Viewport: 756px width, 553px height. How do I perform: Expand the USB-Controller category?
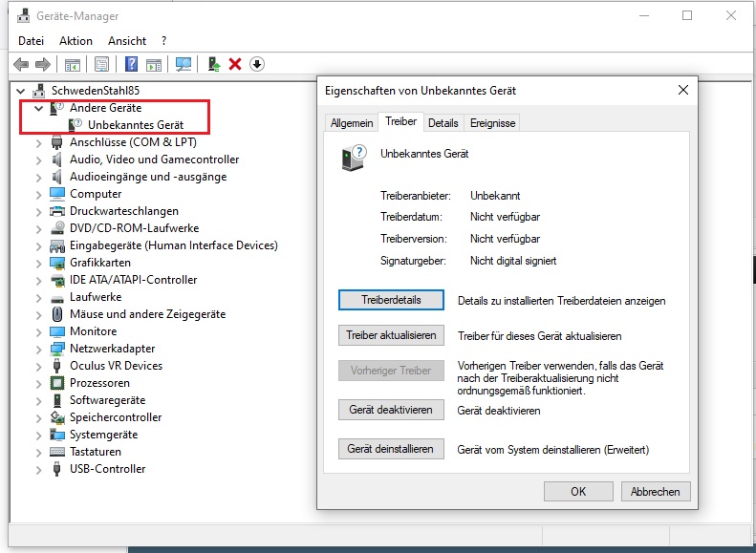39,469
